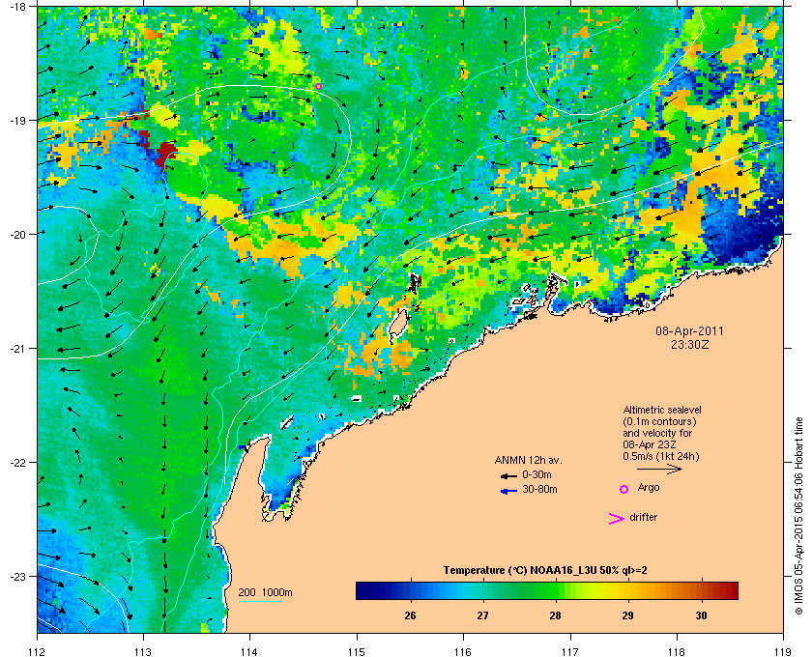Click the blue 30-80m arrow in legend
Viewport: 812px width, 657px height.
(x=508, y=491)
